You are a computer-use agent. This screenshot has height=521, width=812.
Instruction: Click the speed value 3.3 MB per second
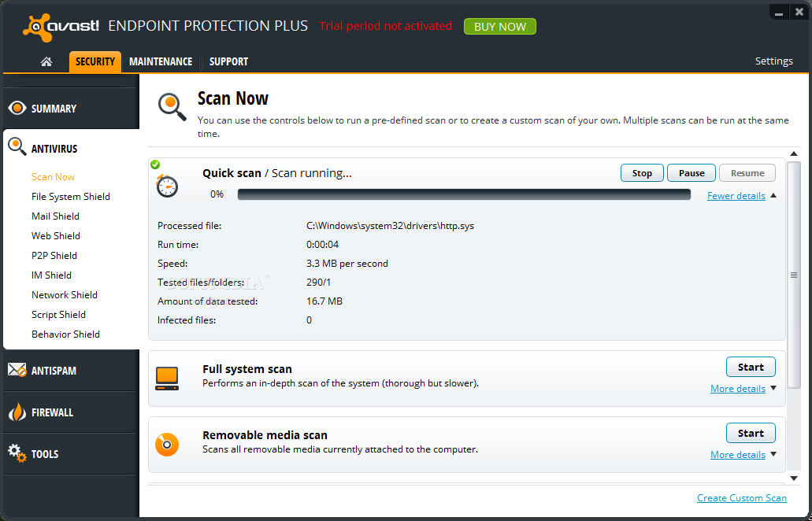(347, 264)
